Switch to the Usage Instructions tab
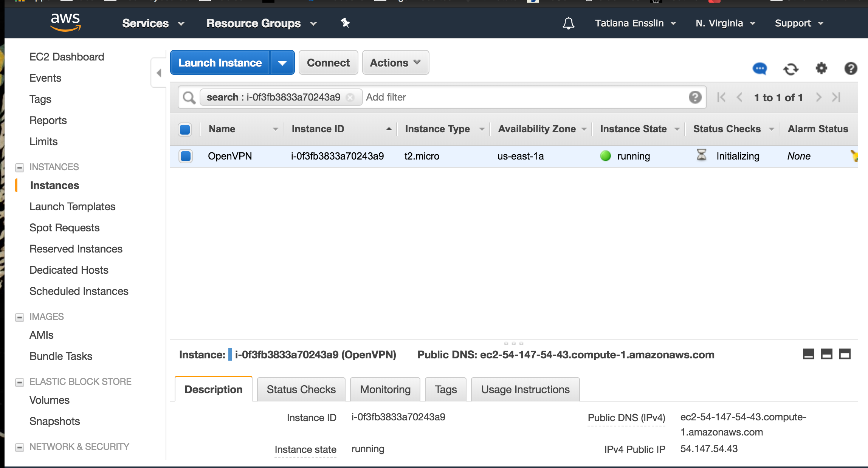The image size is (868, 468). pyautogui.click(x=525, y=389)
